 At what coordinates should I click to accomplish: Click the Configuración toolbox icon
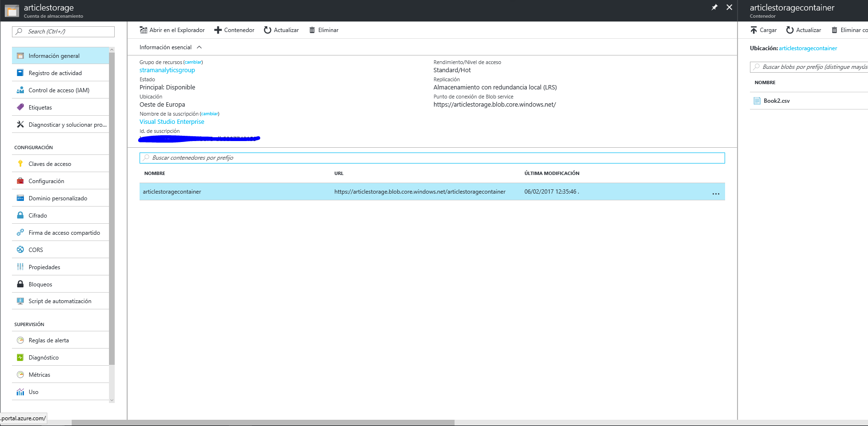20,181
